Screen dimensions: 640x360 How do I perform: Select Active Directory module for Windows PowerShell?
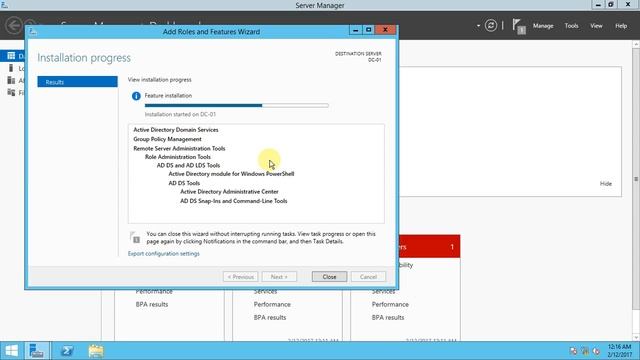coord(231,174)
